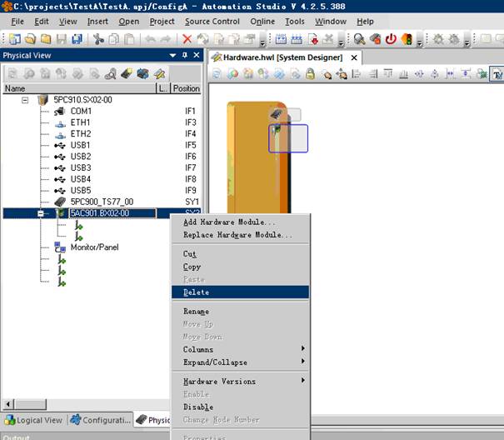Collapse the 5PC910.SX02-00 tree node

25,99
